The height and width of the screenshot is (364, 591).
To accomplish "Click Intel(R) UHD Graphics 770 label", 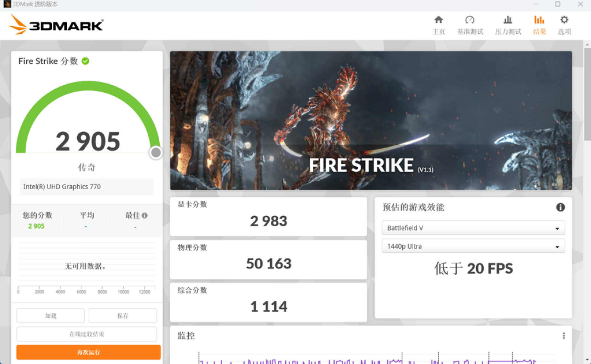I will click(62, 187).
